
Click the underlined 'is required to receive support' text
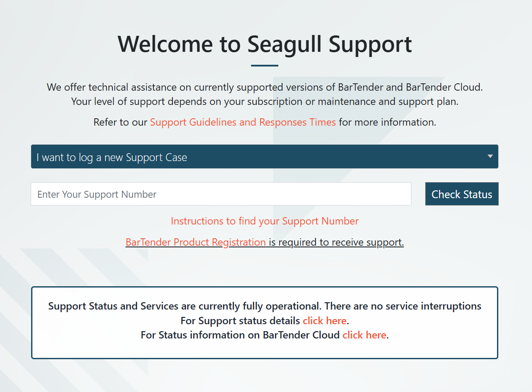point(336,242)
